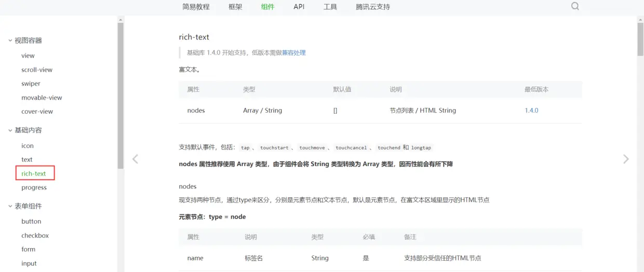The image size is (644, 272).
Task: Click the 支持部分受信任的HTML节点 note
Action: (442, 258)
